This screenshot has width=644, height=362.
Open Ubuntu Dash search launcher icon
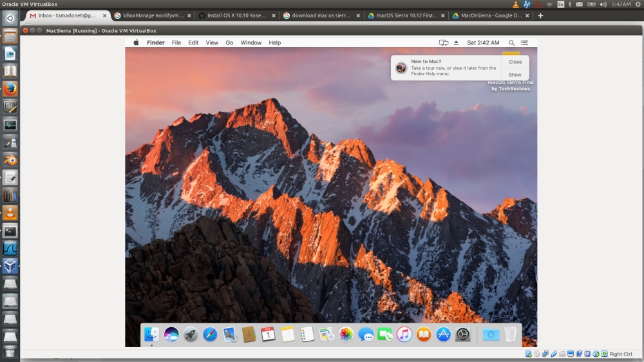click(10, 18)
